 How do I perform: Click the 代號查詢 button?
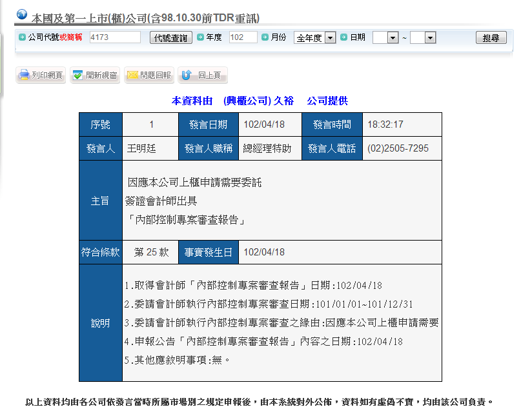pyautogui.click(x=171, y=37)
